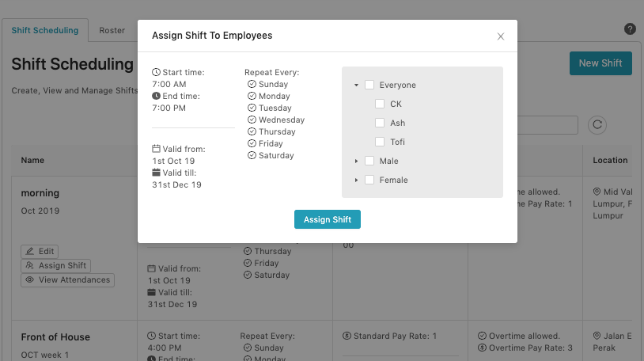Expand the Female tree group
Viewport: 644px width, 361px height.
click(x=356, y=180)
